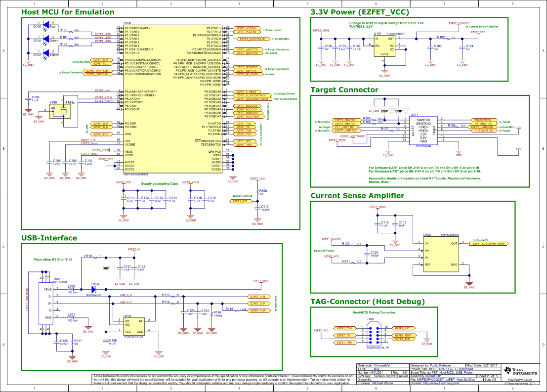The width and height of the screenshot is (547, 392).
Task: Click the R108 47k resistor
Action: pos(257,192)
